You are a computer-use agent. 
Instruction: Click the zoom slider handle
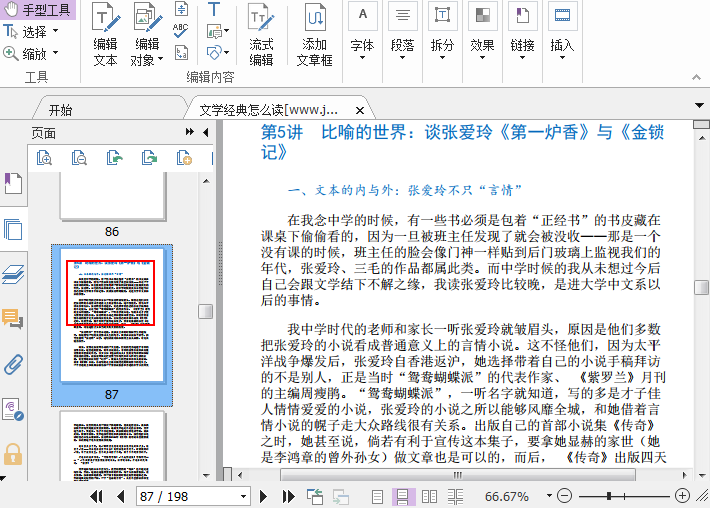click(609, 496)
